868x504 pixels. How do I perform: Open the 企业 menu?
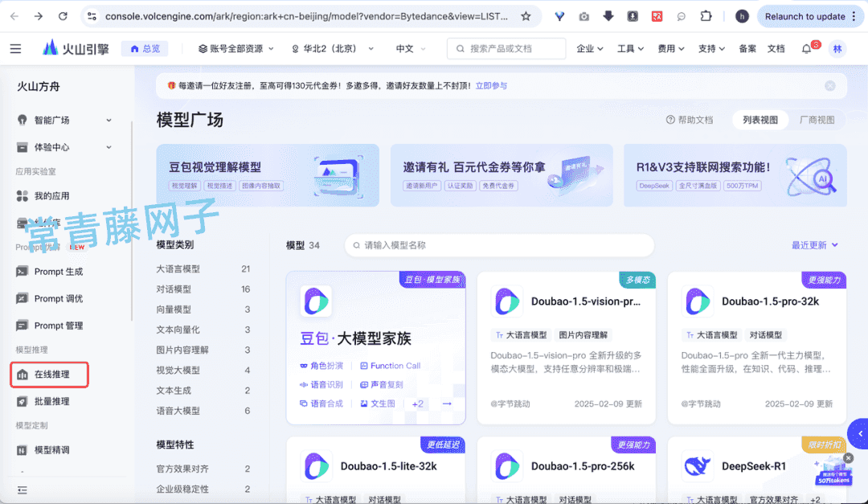coord(590,49)
